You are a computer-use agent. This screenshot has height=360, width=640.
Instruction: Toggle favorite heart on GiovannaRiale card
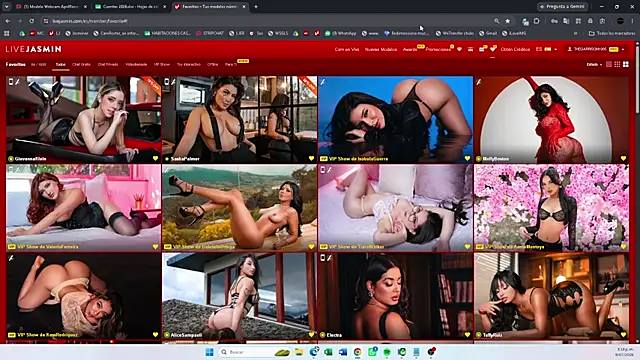tap(156, 158)
